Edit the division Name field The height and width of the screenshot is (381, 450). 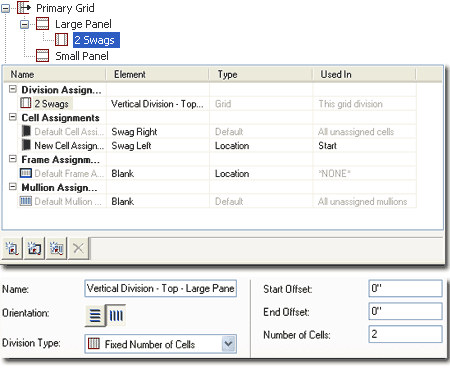pyautogui.click(x=161, y=289)
